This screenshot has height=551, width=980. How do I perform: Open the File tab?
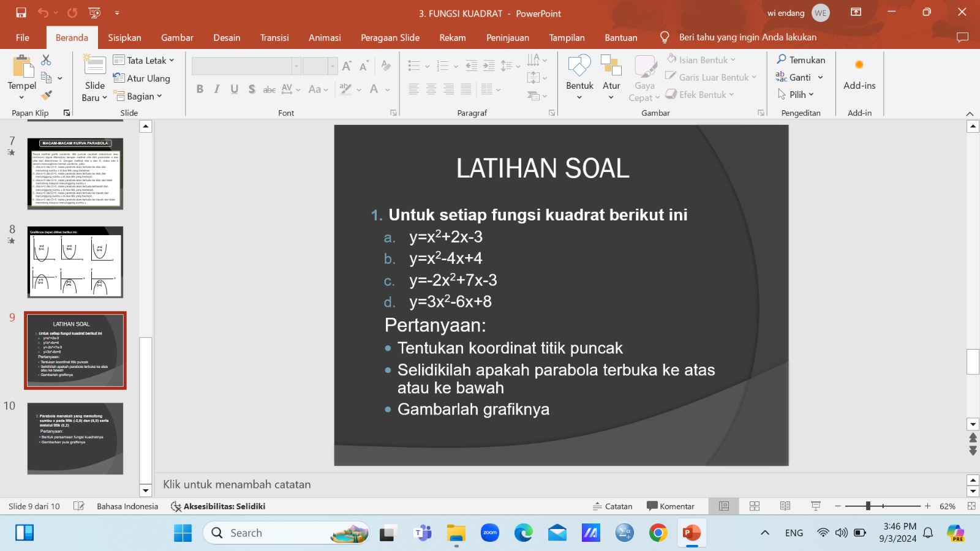23,37
